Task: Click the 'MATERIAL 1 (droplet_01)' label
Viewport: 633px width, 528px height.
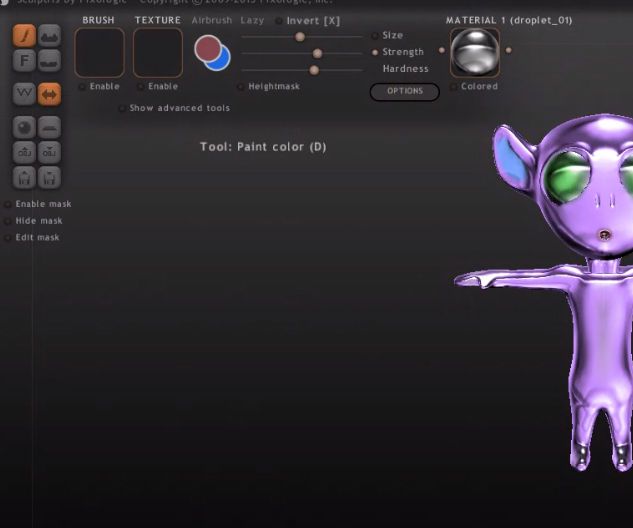Action: click(509, 20)
